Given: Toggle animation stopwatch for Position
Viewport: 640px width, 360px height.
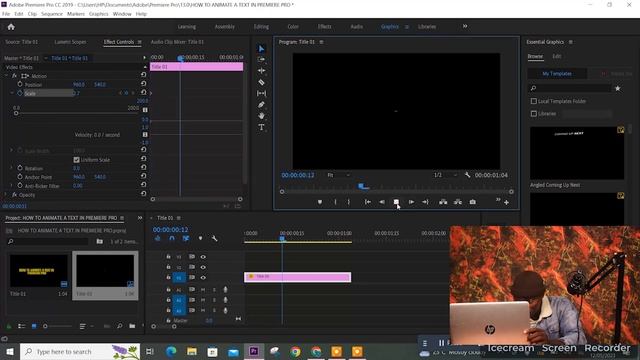Looking at the screenshot, I should click(20, 84).
